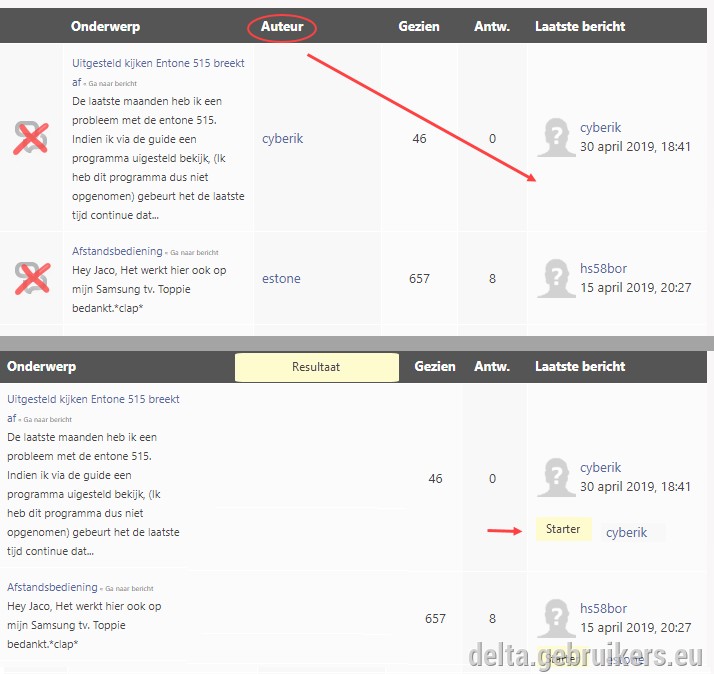This screenshot has height=674, width=714.
Task: Open Uitgesteld kijken topic in Resultaat table
Action: pos(93,399)
